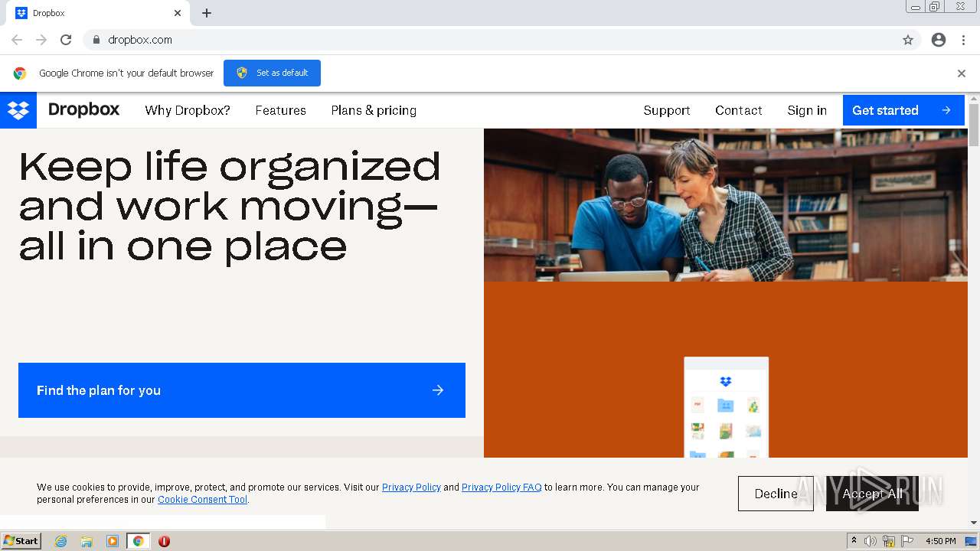Open media player taskbar icon

pos(113,541)
